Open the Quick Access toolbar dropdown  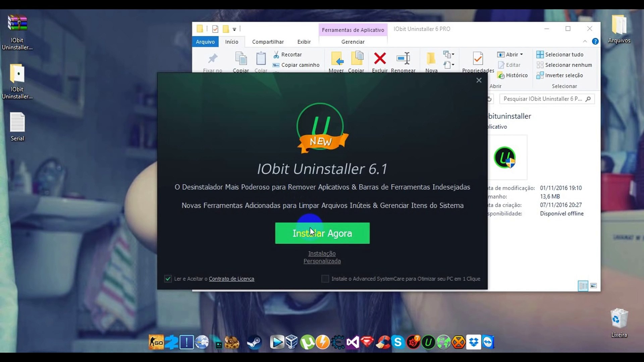[x=235, y=29]
